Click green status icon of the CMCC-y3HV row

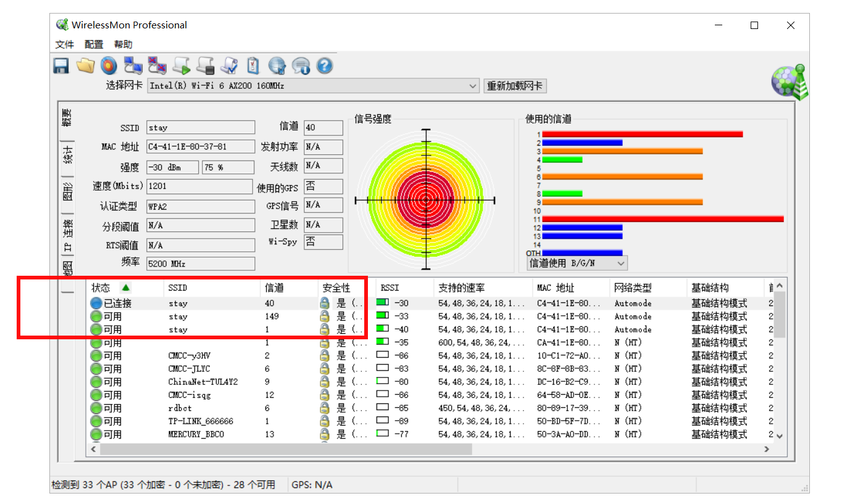click(x=96, y=356)
